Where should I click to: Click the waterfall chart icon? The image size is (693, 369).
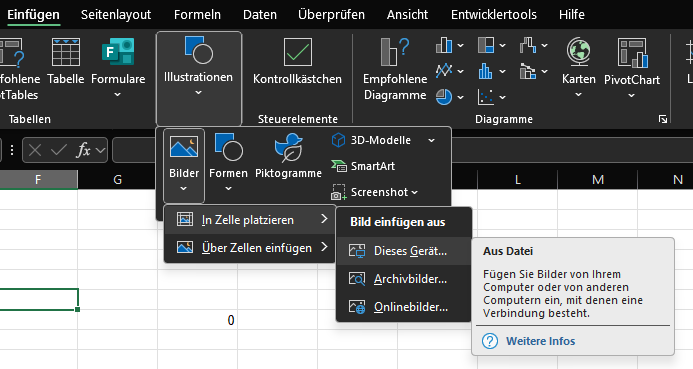click(528, 45)
